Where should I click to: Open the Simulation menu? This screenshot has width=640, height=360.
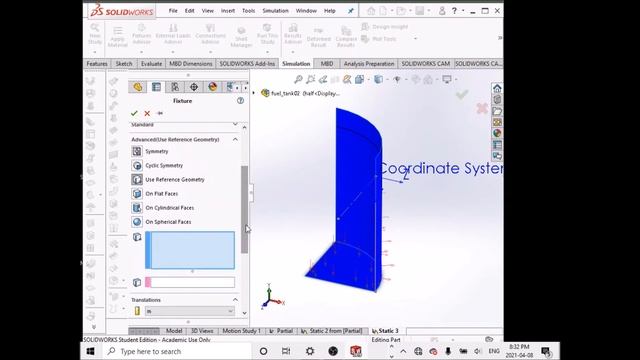tap(276, 11)
